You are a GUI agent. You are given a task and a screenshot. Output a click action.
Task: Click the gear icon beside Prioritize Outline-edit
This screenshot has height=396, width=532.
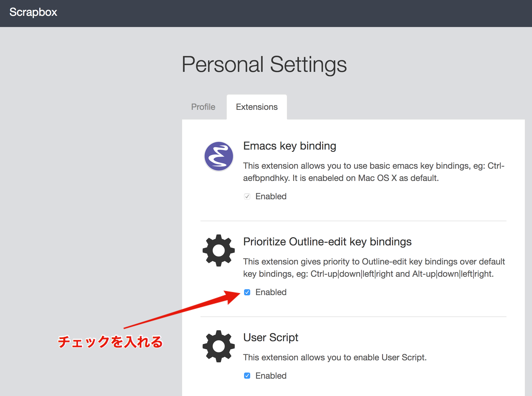pos(219,250)
